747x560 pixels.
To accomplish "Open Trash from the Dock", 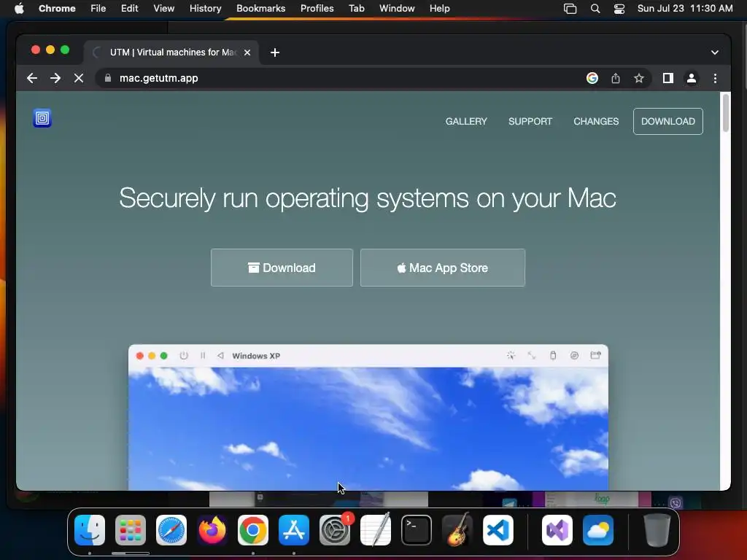I will (x=657, y=530).
